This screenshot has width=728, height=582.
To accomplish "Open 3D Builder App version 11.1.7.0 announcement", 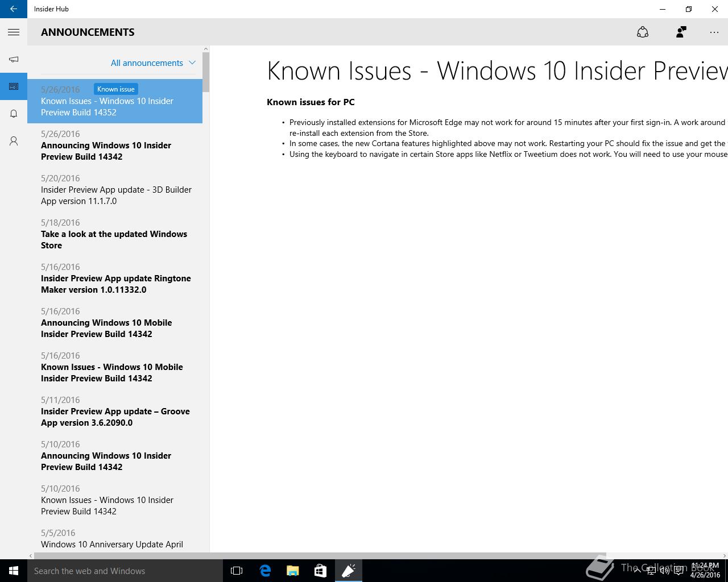I will point(115,190).
